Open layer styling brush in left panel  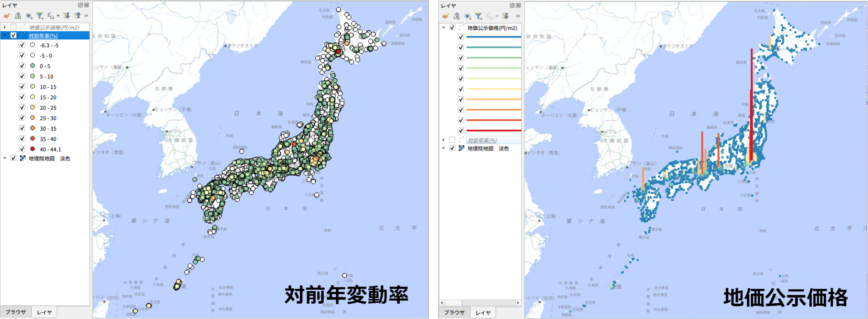click(x=7, y=16)
